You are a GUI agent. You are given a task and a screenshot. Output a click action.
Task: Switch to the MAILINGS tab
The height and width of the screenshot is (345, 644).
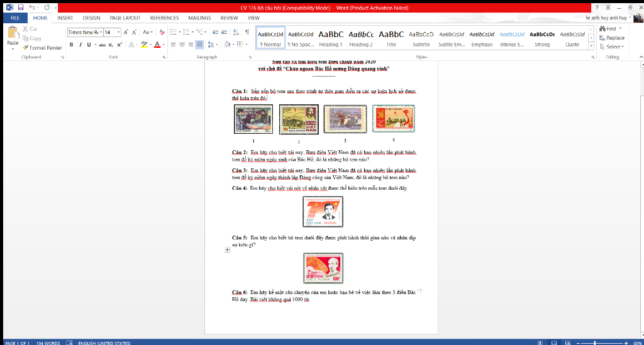[x=199, y=18]
